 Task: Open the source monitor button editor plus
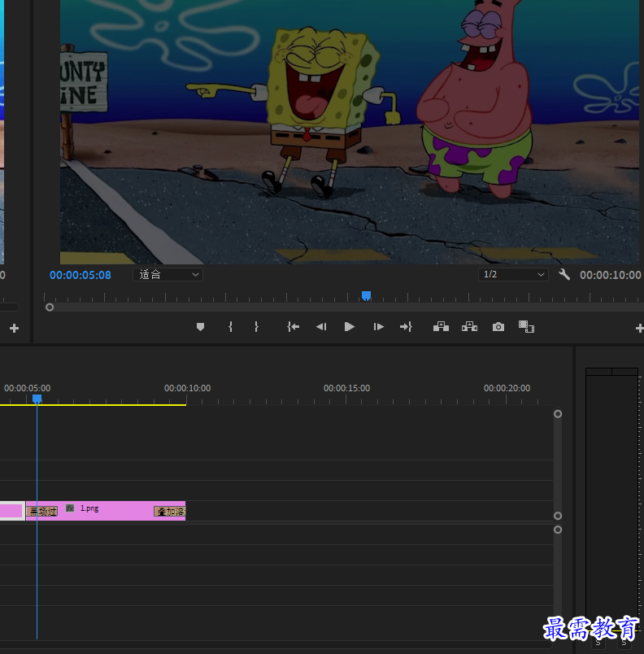click(14, 329)
